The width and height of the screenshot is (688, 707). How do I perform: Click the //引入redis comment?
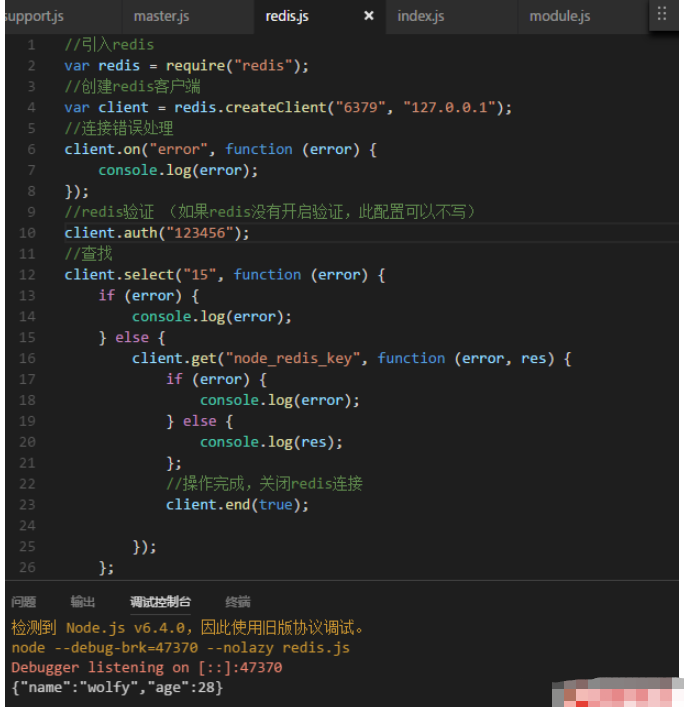(x=109, y=45)
